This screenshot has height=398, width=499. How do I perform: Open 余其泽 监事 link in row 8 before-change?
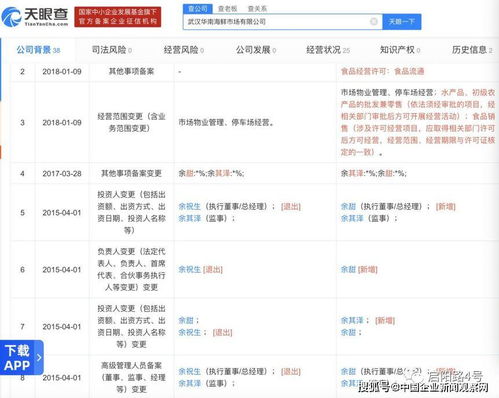click(x=190, y=383)
